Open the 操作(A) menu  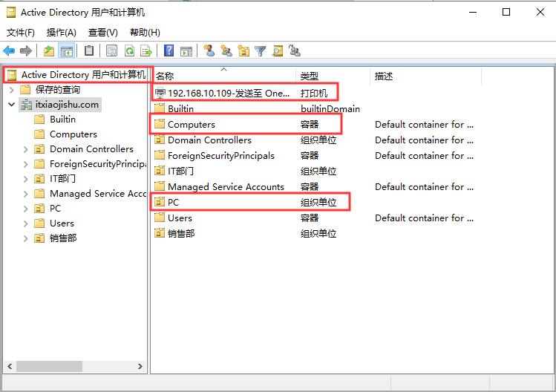point(61,33)
